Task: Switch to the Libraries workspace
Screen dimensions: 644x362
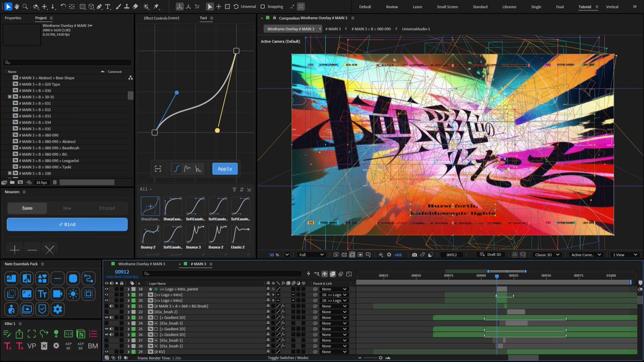Action: pyautogui.click(x=509, y=7)
